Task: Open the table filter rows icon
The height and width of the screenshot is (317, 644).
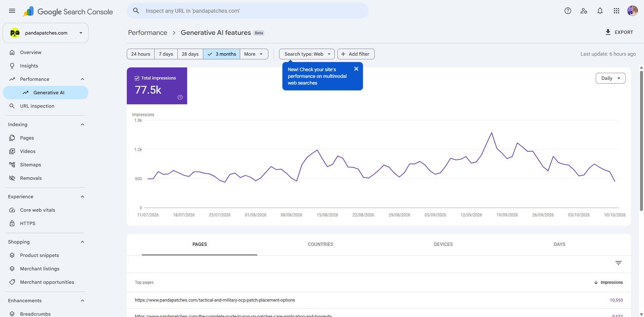Action: (619, 263)
